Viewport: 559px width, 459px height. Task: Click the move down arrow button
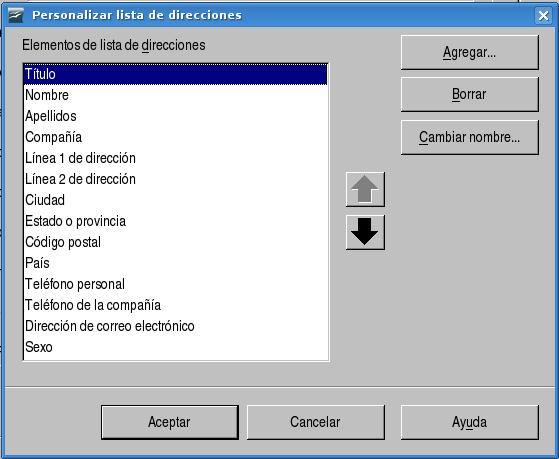coord(365,232)
